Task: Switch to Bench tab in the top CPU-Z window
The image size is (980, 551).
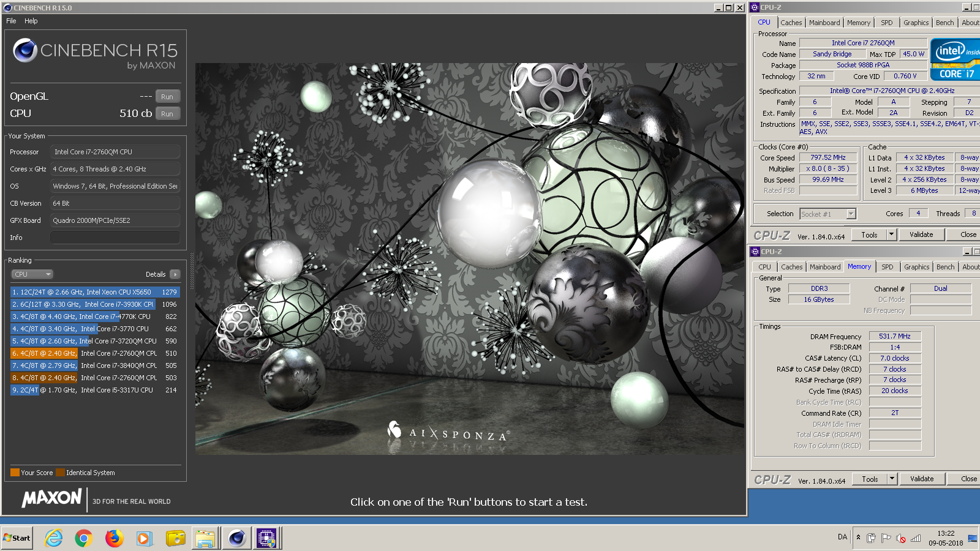Action: click(945, 23)
